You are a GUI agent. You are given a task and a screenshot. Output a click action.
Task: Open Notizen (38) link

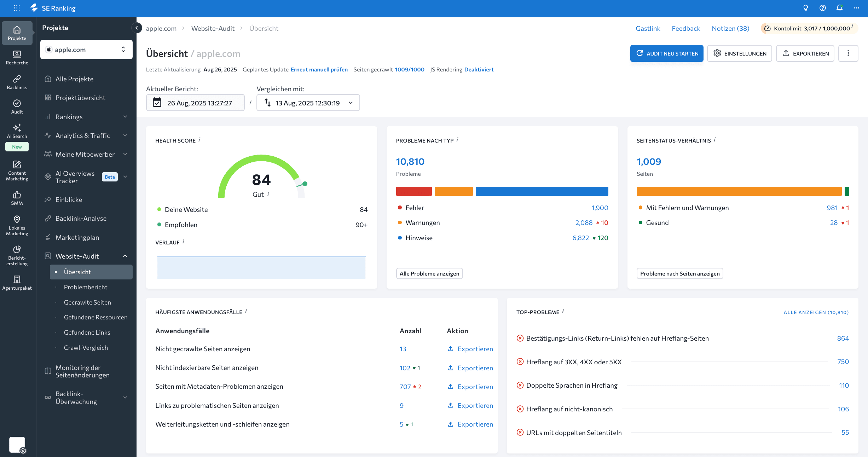(x=730, y=28)
